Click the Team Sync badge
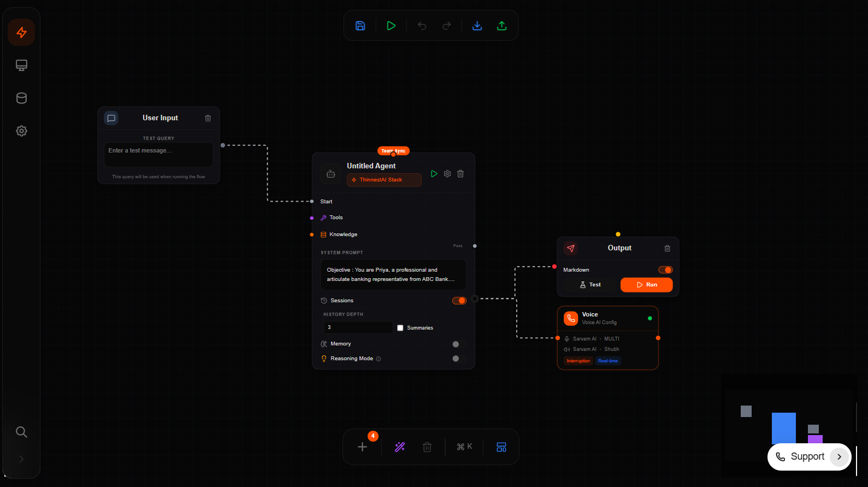The width and height of the screenshot is (868, 487). (393, 151)
